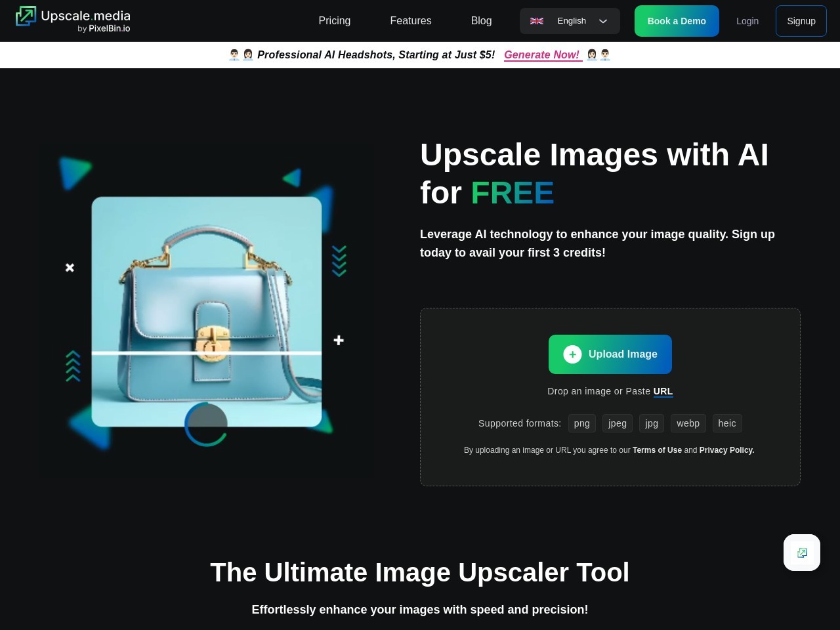Expand the English language dropdown
The width and height of the screenshot is (840, 630).
click(571, 21)
